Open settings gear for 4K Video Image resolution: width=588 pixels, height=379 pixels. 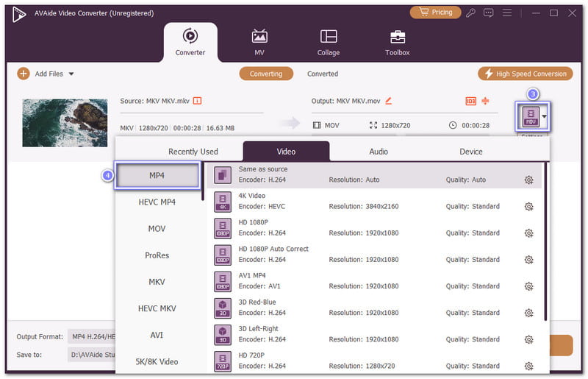click(x=528, y=207)
